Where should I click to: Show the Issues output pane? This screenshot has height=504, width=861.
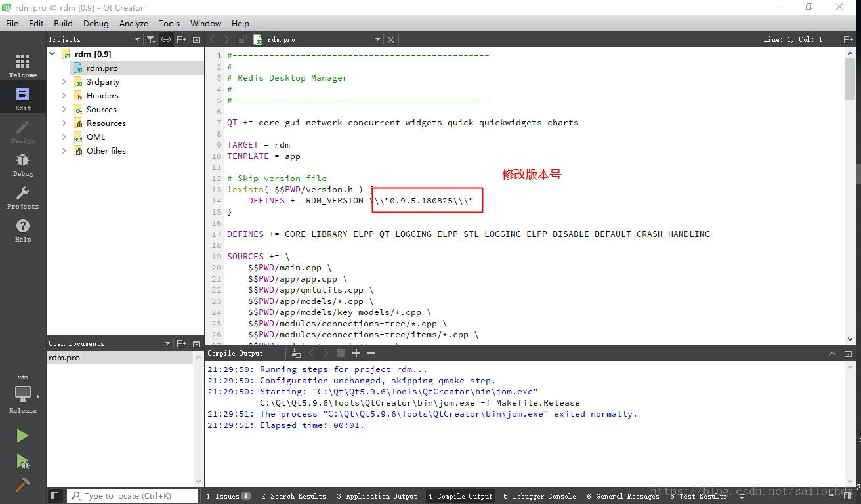click(228, 496)
